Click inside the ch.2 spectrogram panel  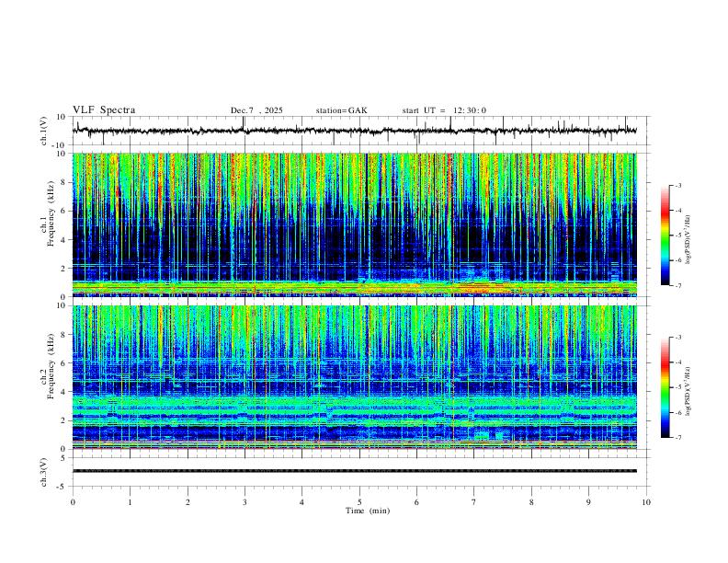point(355,377)
